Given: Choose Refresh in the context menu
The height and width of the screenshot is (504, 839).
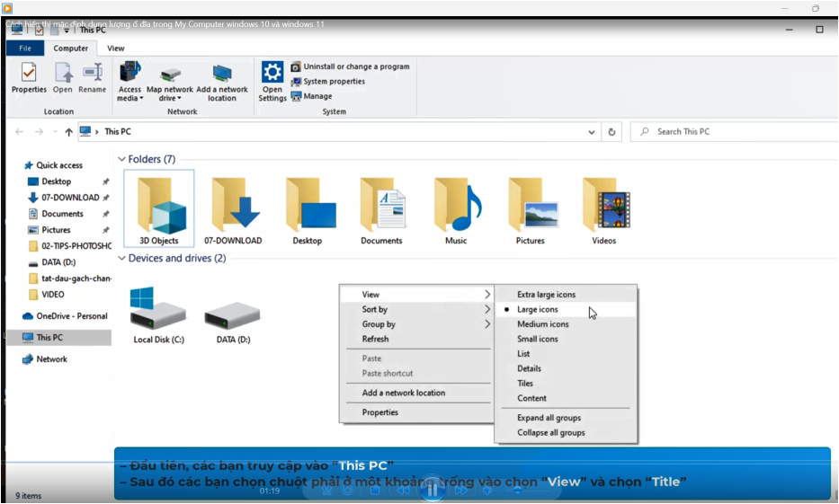Looking at the screenshot, I should tap(416, 339).
